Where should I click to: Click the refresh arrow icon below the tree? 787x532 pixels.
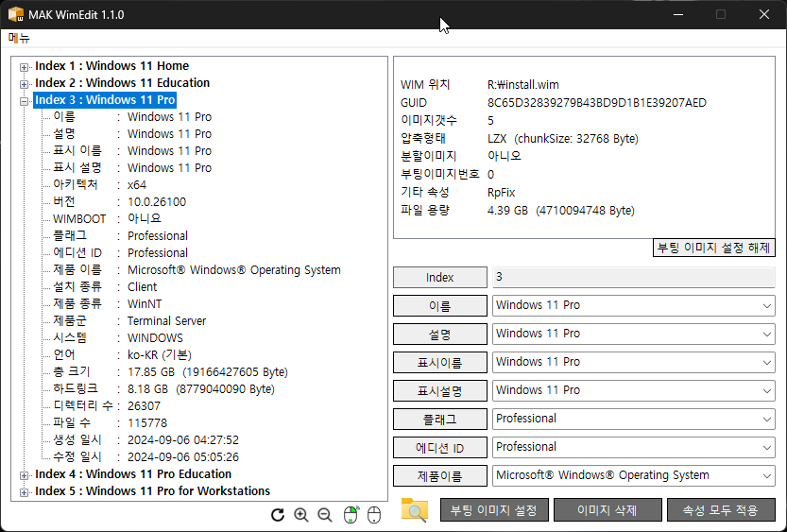coord(278,514)
